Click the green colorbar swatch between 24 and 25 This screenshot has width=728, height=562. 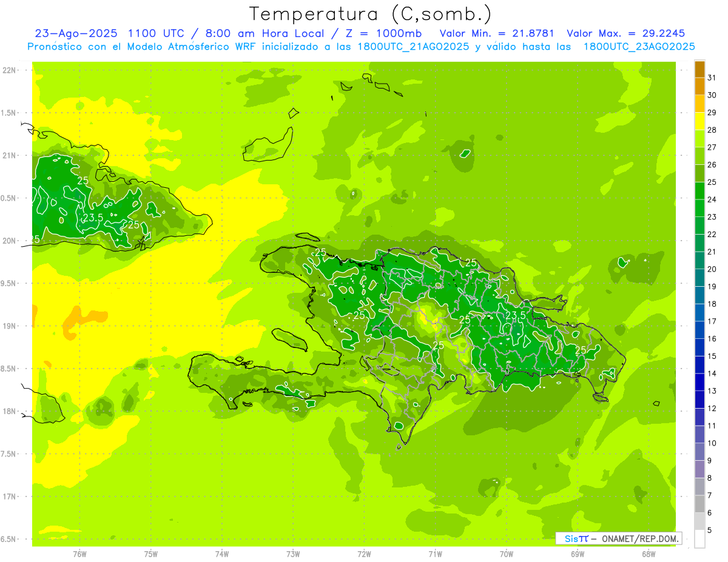click(699, 190)
